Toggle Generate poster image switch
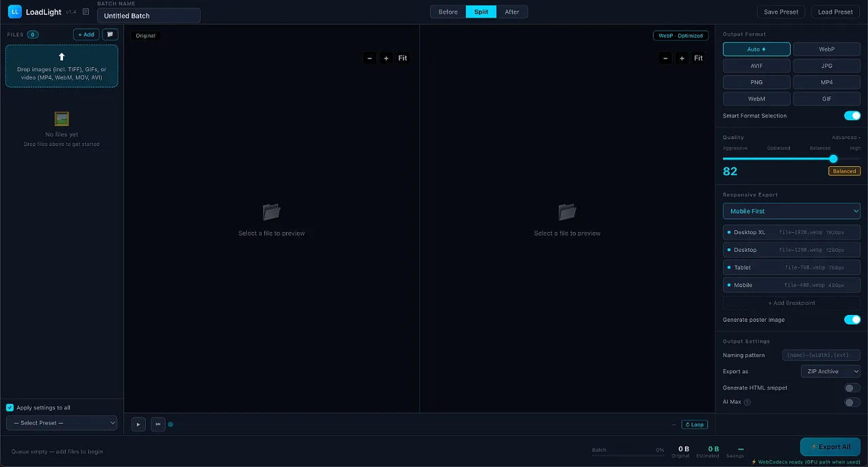 click(x=852, y=320)
